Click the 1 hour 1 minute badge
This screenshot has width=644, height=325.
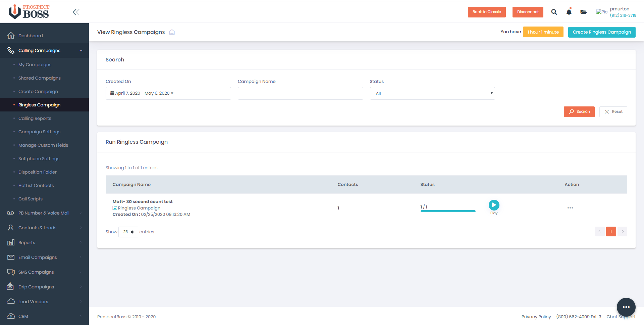coord(543,32)
